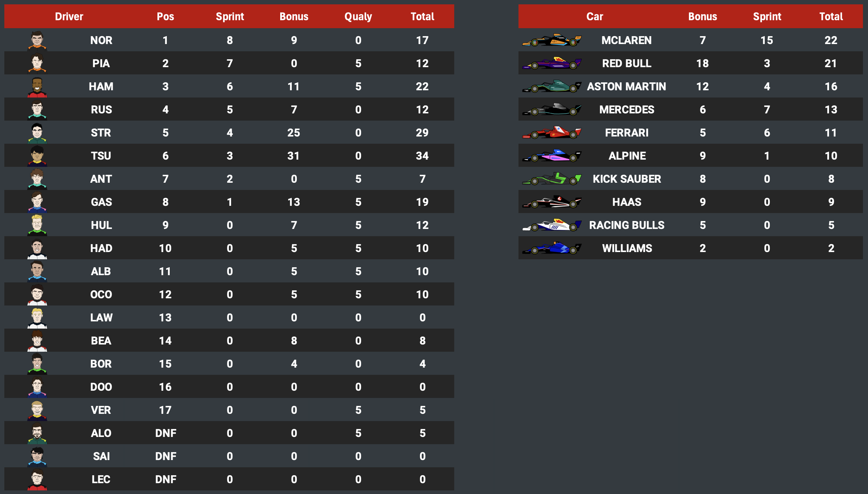Screen dimensions: 868x494
Task: Click the ANT driver avatar
Action: click(x=37, y=179)
